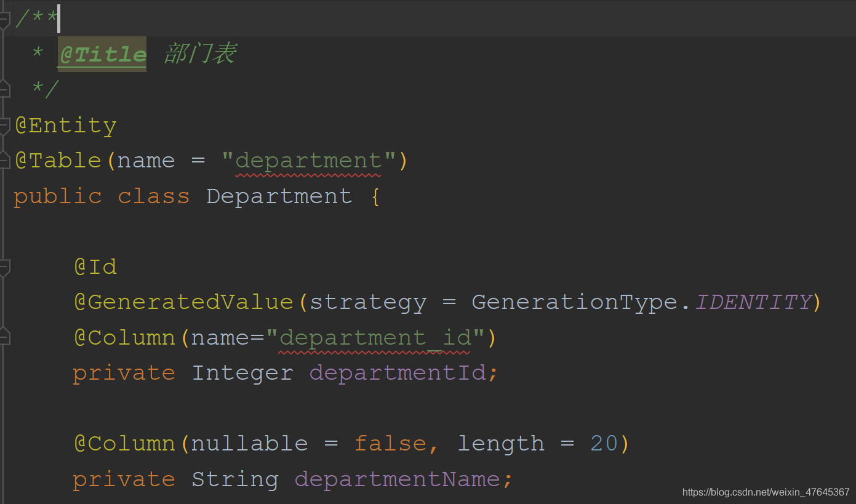Click the false keyword value

tap(390, 443)
